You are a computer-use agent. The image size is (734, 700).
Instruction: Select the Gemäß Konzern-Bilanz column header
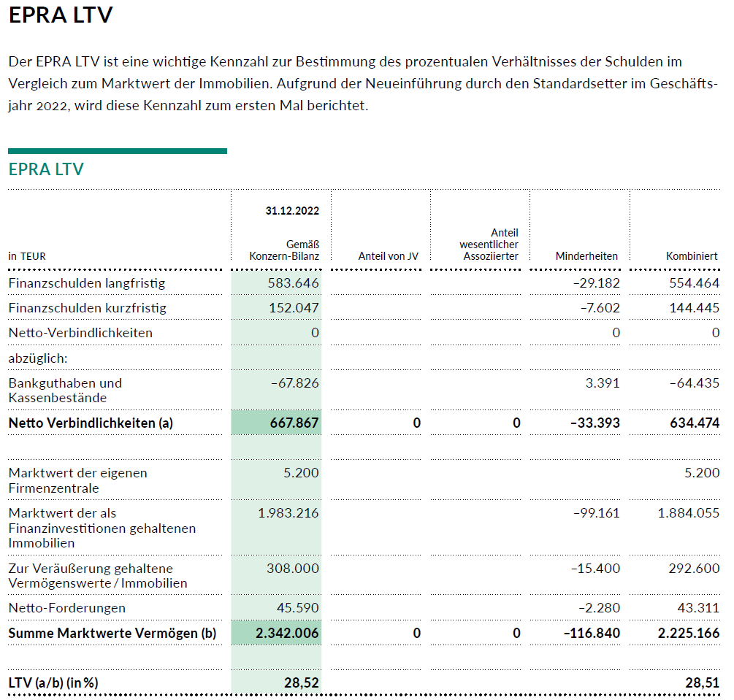coord(284,250)
